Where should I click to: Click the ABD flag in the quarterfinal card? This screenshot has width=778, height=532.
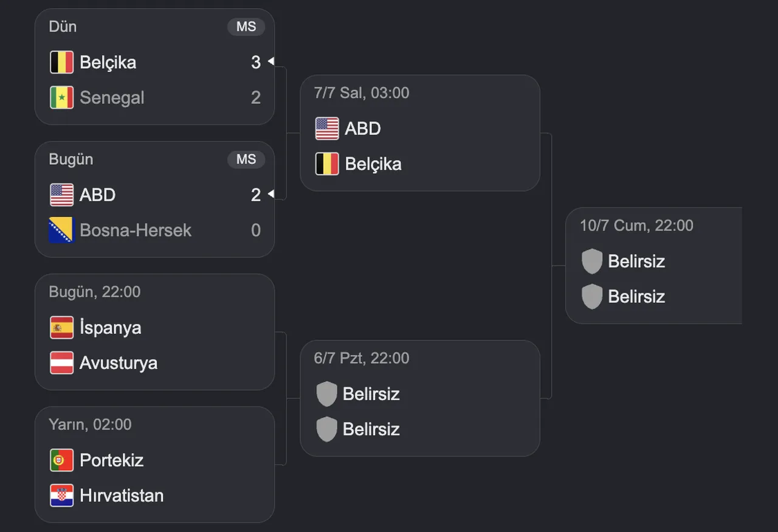(327, 128)
